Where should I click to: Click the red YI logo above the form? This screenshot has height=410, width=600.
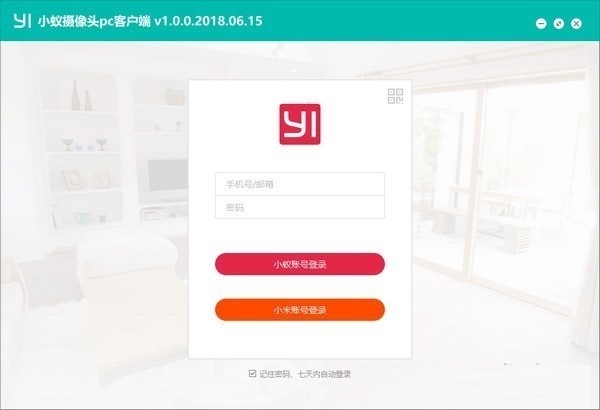pyautogui.click(x=300, y=124)
